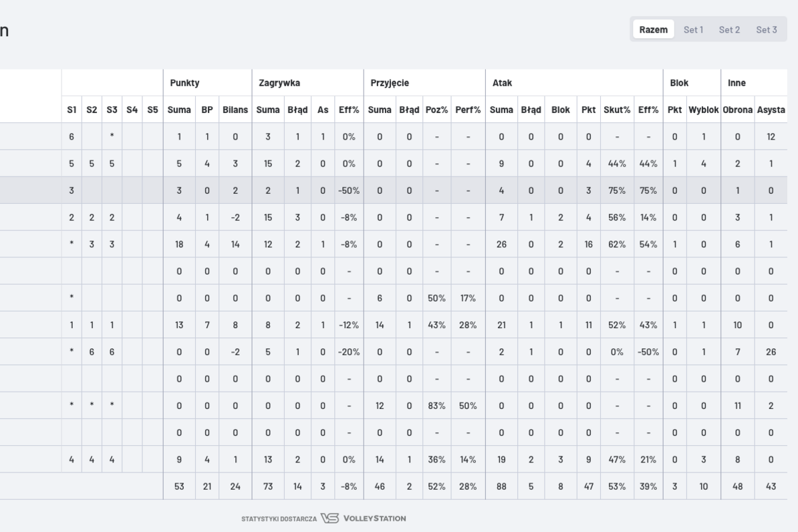Open the VolleyStation footer link
The width and height of the screenshot is (798, 532).
[x=374, y=518]
